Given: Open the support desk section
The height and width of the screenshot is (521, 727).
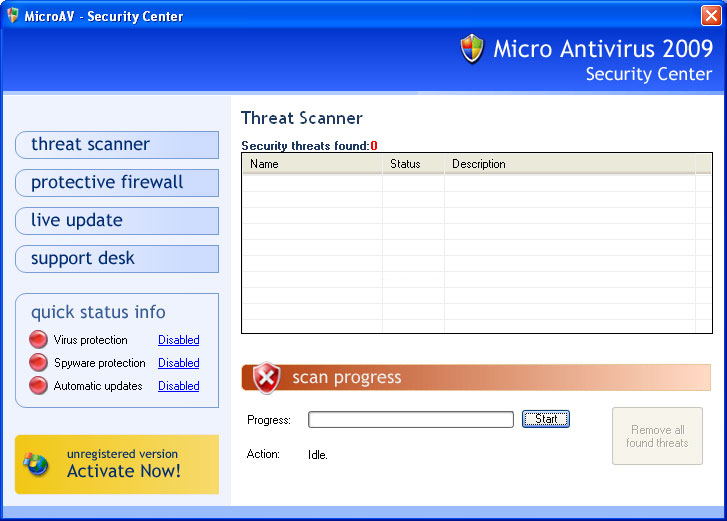Looking at the screenshot, I should click(x=117, y=259).
